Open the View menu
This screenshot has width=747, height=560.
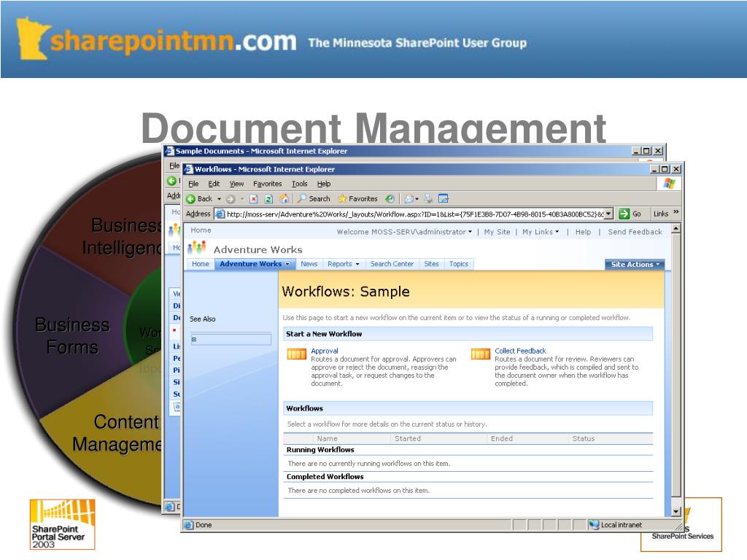pos(237,184)
